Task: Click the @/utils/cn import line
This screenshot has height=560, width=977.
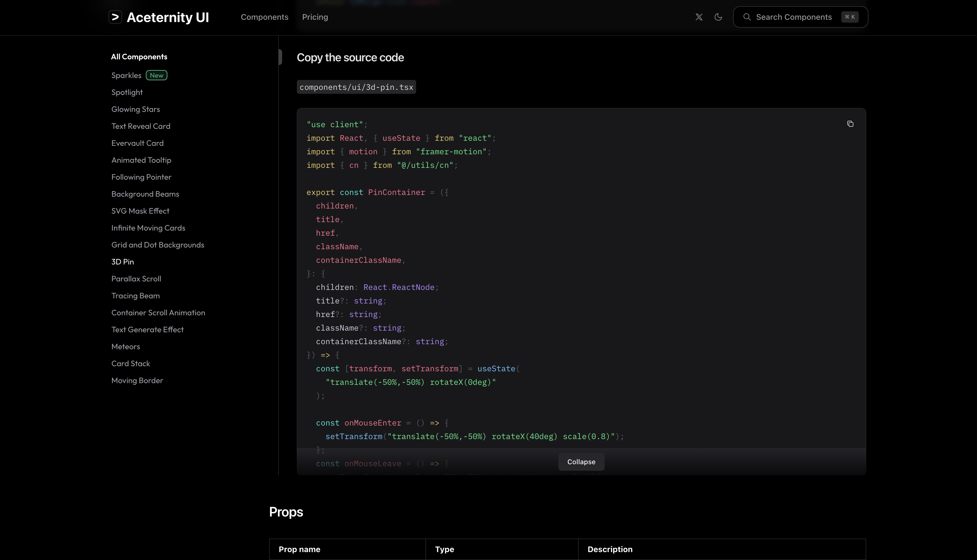Action: [382, 165]
